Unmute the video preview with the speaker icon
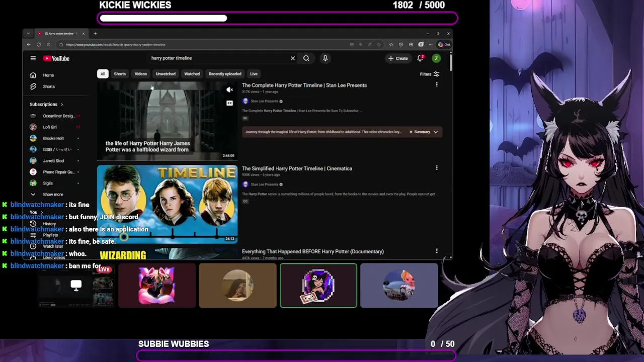 coord(229,90)
